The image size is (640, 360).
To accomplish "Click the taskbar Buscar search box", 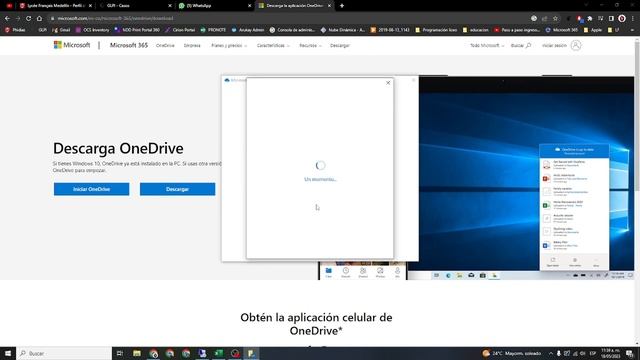I will (x=64, y=353).
